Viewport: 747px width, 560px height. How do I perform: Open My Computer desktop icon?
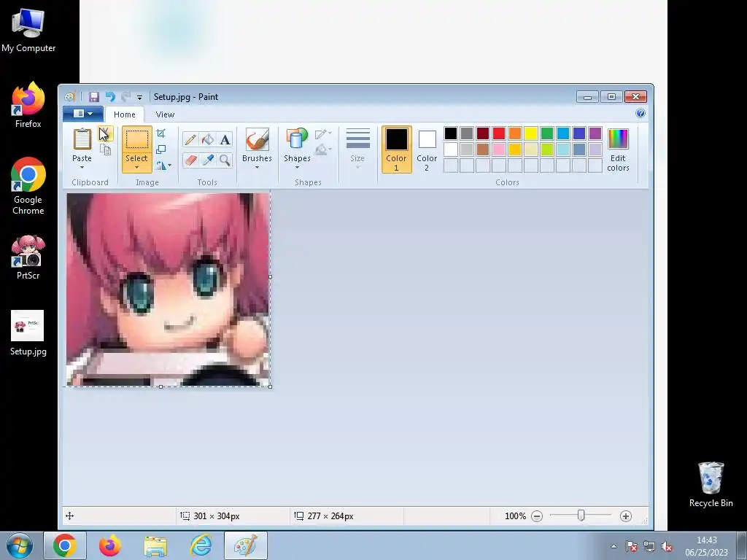tap(28, 29)
